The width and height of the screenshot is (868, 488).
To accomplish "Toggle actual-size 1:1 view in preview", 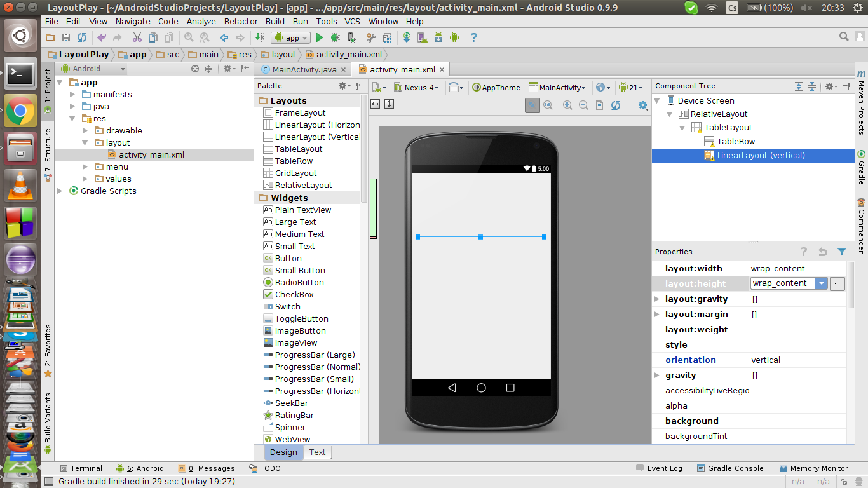I will point(549,105).
